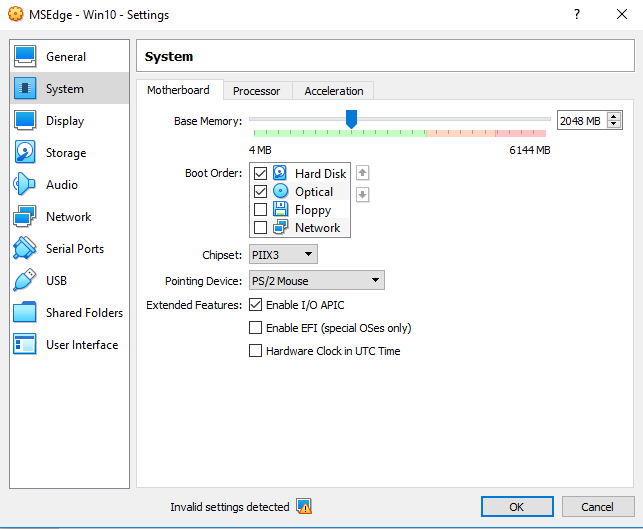This screenshot has width=643, height=529.
Task: Click the System chip icon in sidebar
Action: coord(25,88)
